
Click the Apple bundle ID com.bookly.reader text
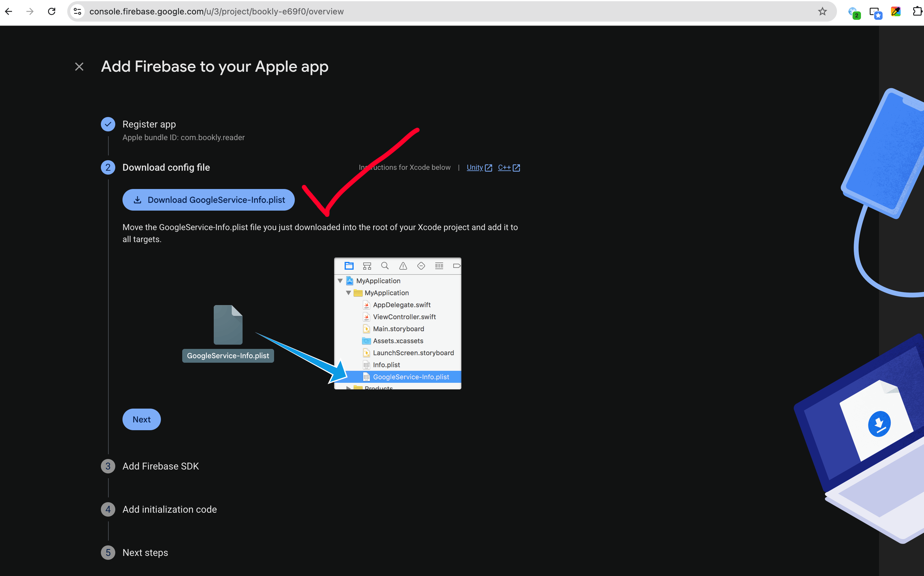click(x=183, y=137)
